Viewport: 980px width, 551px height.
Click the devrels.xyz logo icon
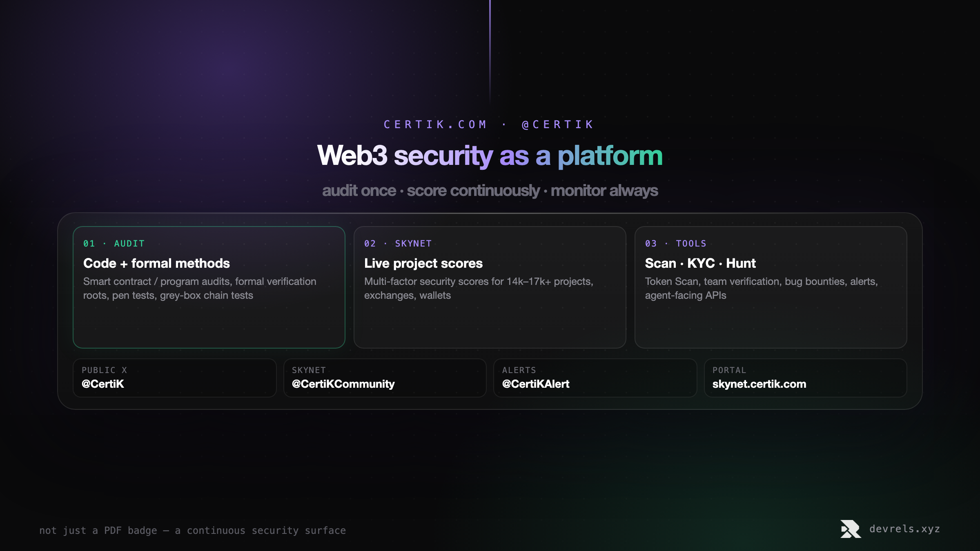point(851,529)
